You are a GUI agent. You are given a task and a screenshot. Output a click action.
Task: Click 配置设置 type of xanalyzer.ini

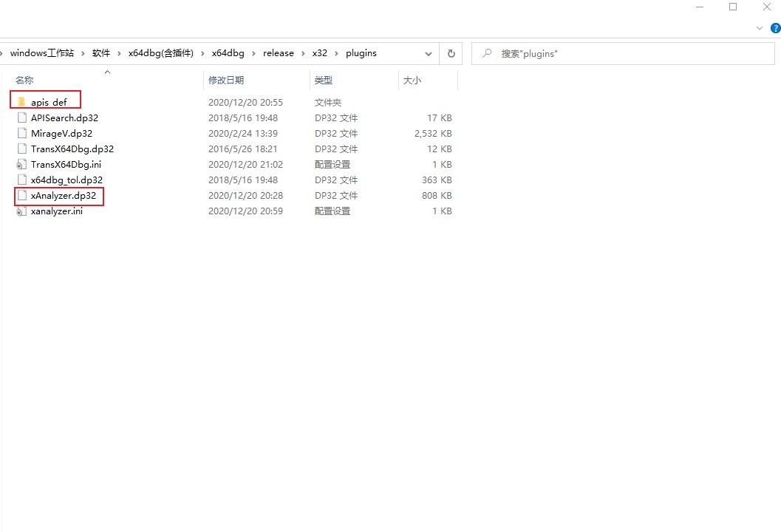pyautogui.click(x=332, y=211)
